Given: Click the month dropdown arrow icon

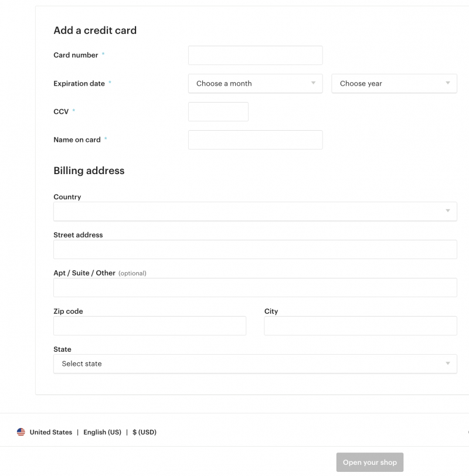Looking at the screenshot, I should click(x=314, y=83).
